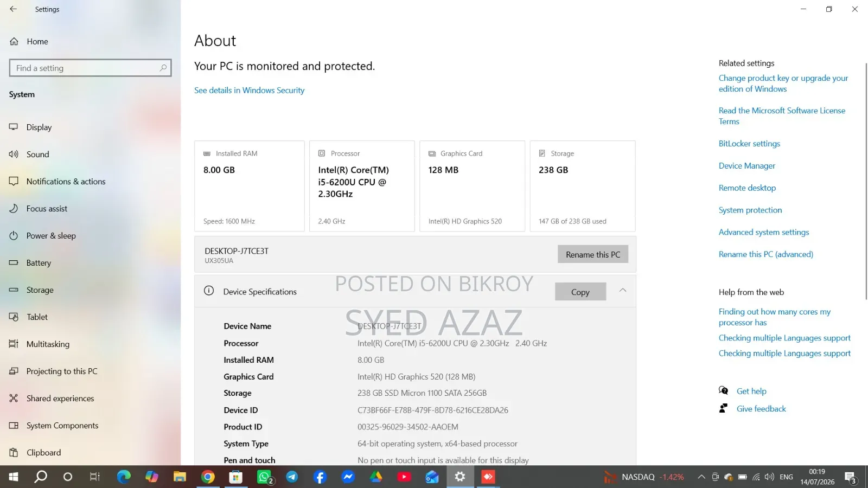Image resolution: width=868 pixels, height=488 pixels.
Task: Open WhatsApp from the taskbar
Action: [264, 477]
